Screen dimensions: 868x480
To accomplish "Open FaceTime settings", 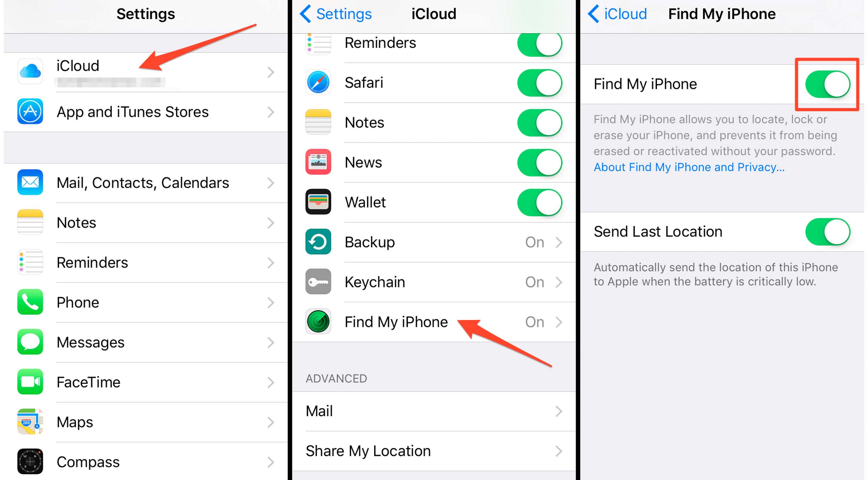I will click(144, 381).
